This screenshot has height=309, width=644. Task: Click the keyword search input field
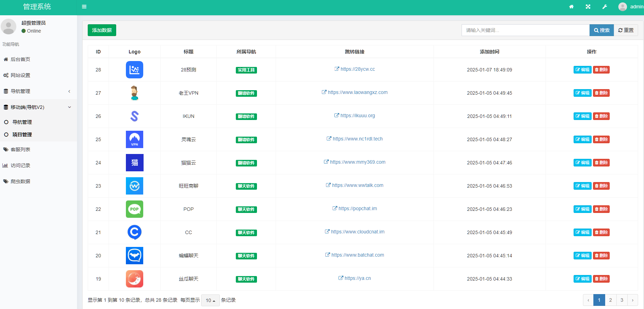(525, 30)
